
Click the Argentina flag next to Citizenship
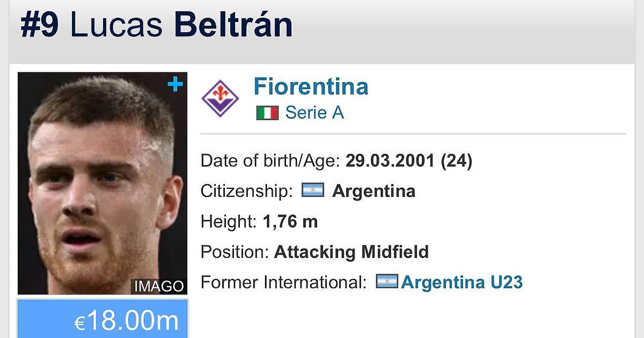312,190
